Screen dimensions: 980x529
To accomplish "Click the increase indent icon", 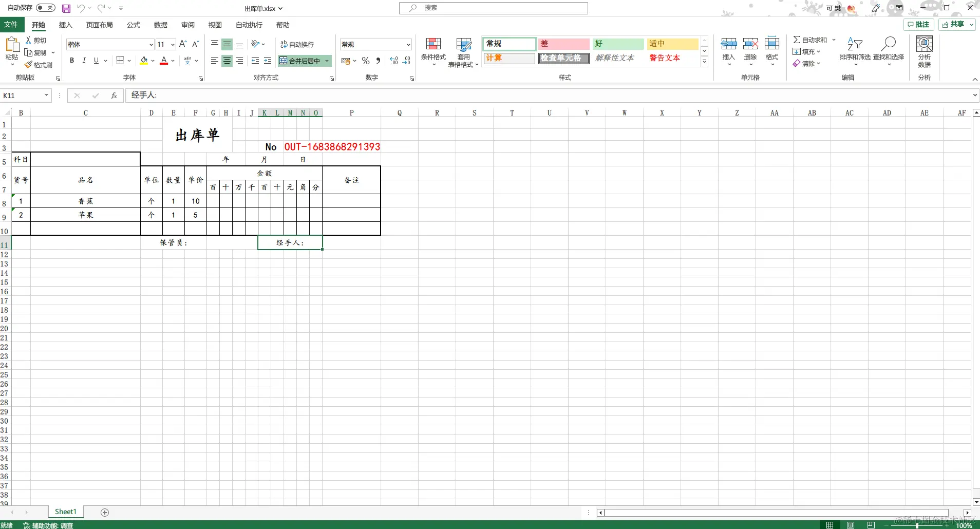I will click(268, 61).
